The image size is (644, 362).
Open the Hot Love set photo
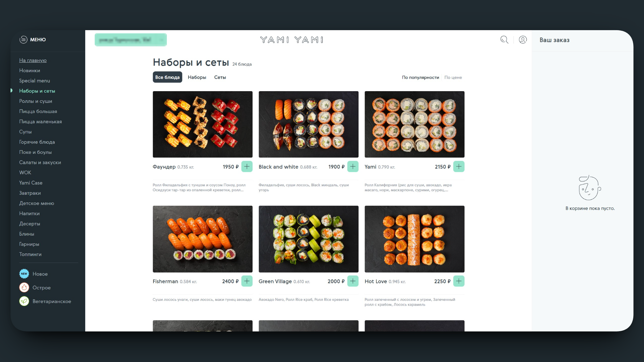click(415, 239)
